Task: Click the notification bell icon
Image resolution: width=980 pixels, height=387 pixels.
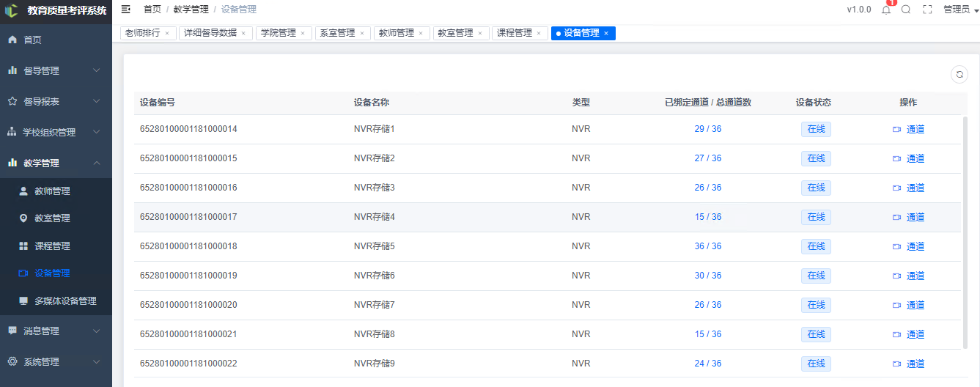Action: [886, 10]
